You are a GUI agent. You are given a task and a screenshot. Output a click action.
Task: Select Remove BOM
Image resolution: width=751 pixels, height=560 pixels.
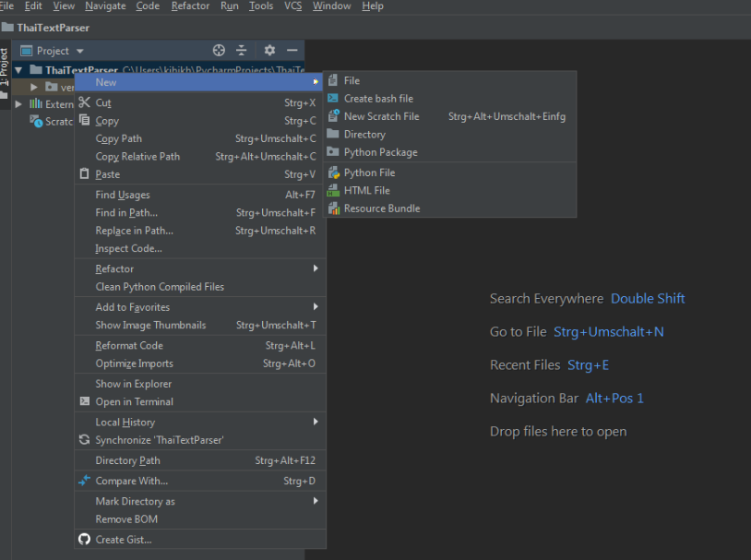pos(200,518)
